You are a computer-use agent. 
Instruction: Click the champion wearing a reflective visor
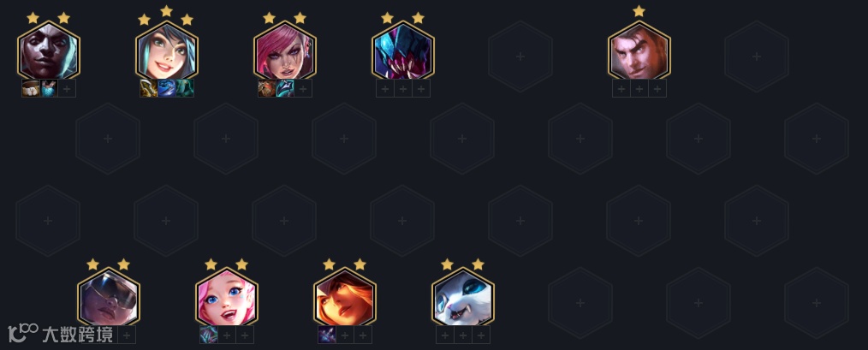coord(109,298)
